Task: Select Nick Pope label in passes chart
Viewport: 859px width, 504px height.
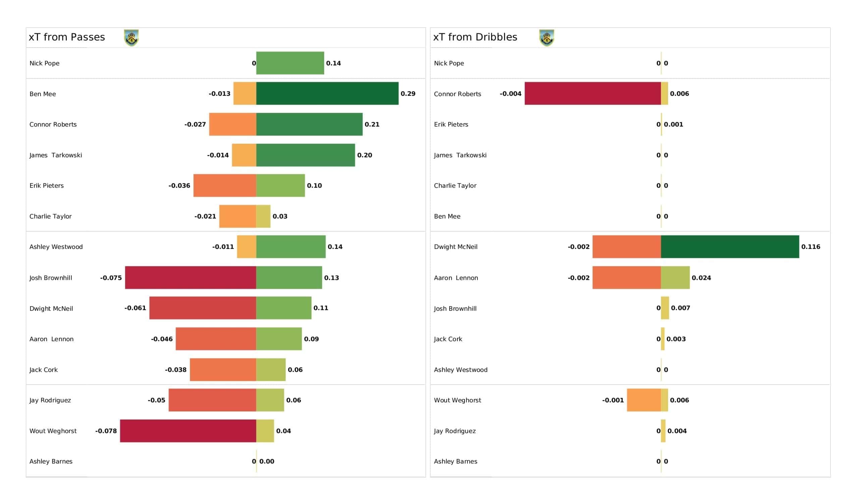Action: click(44, 63)
